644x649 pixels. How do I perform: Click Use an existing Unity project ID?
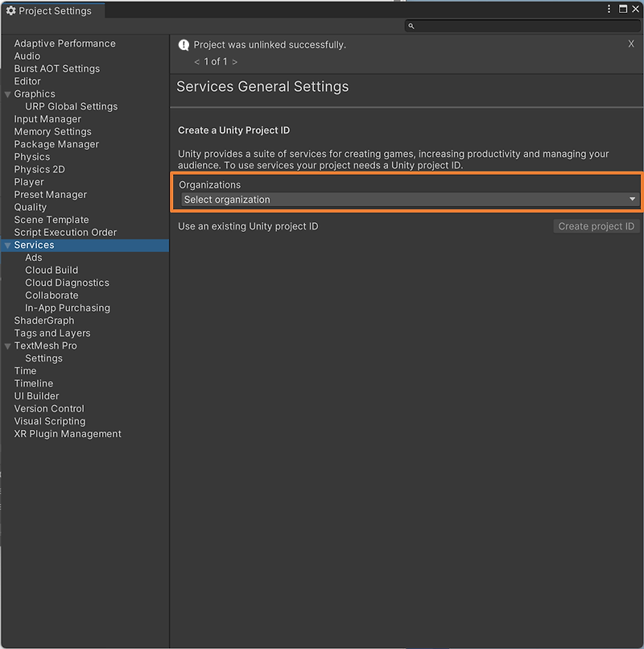pos(248,226)
